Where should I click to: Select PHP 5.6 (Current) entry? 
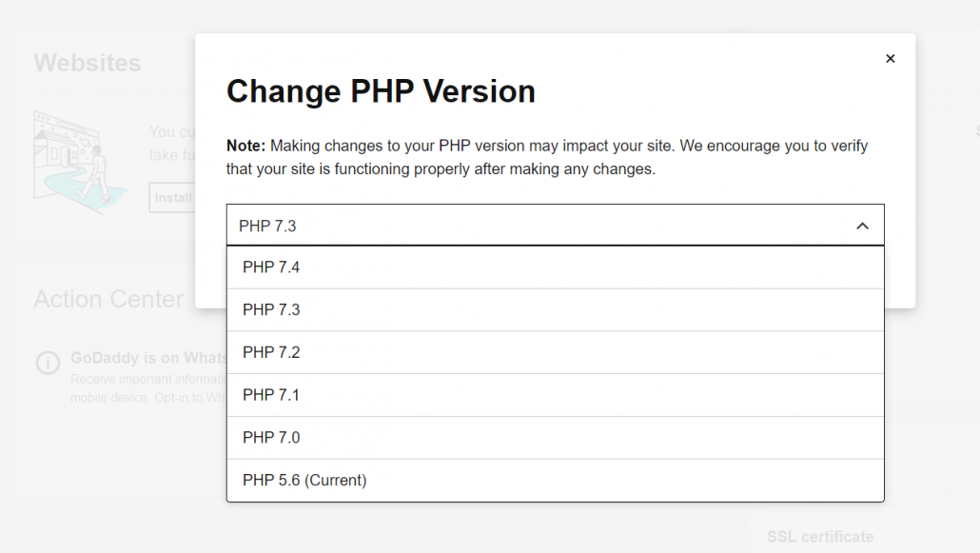555,480
